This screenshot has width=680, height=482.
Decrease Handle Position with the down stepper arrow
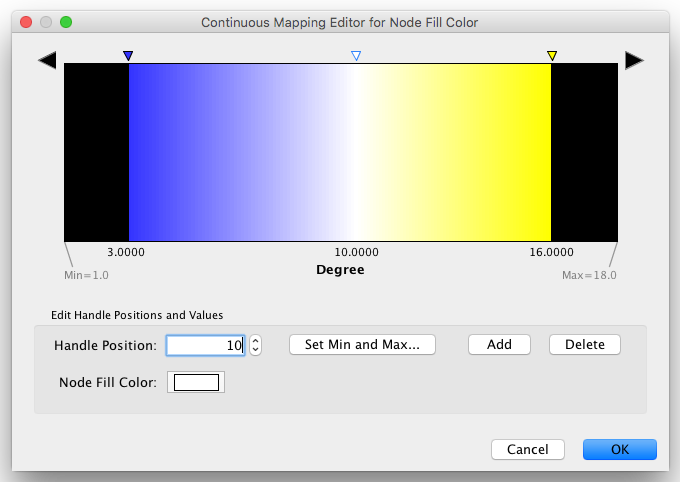click(x=255, y=350)
